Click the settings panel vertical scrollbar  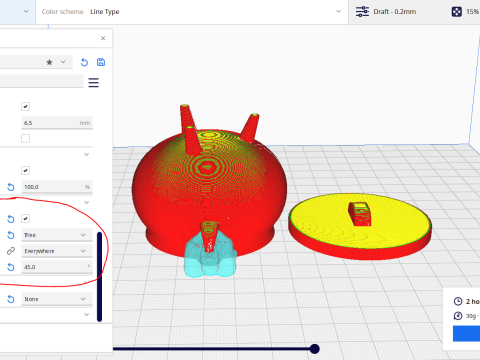pyautogui.click(x=99, y=277)
